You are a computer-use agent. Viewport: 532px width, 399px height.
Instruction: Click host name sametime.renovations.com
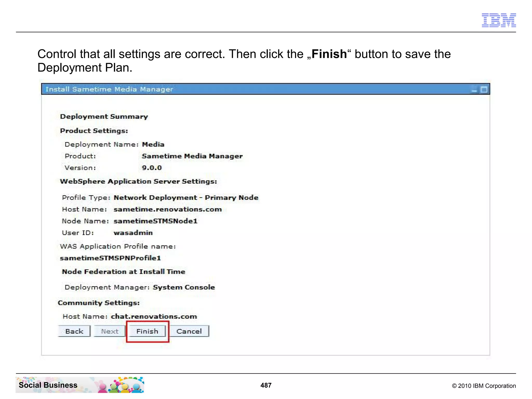click(x=168, y=209)
